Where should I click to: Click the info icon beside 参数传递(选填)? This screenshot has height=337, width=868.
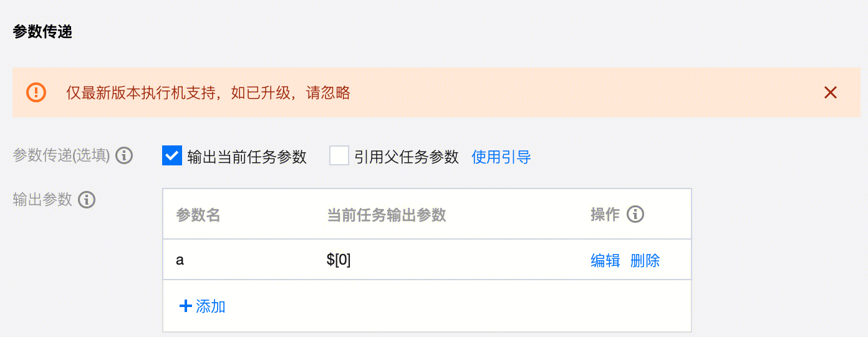(125, 155)
